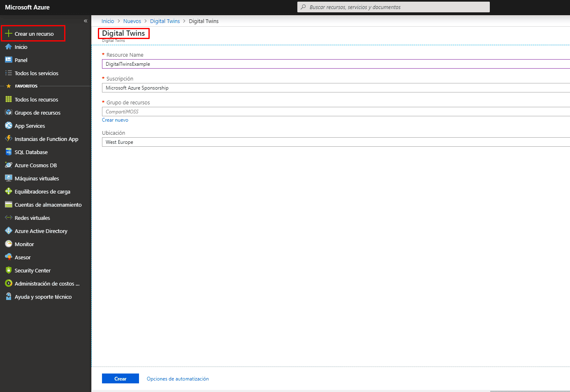Click the Cuentas de almacenamiento icon
The image size is (570, 392).
(8, 205)
